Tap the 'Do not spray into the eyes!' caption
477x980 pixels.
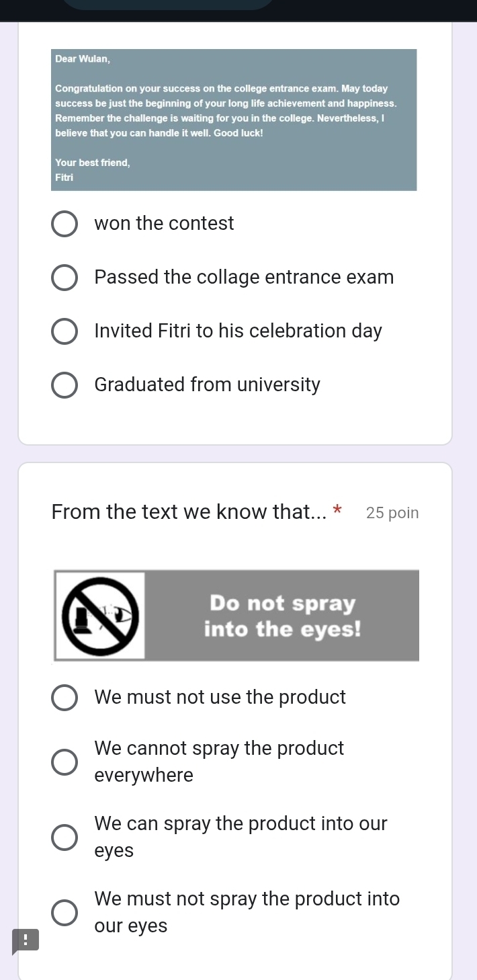point(282,616)
